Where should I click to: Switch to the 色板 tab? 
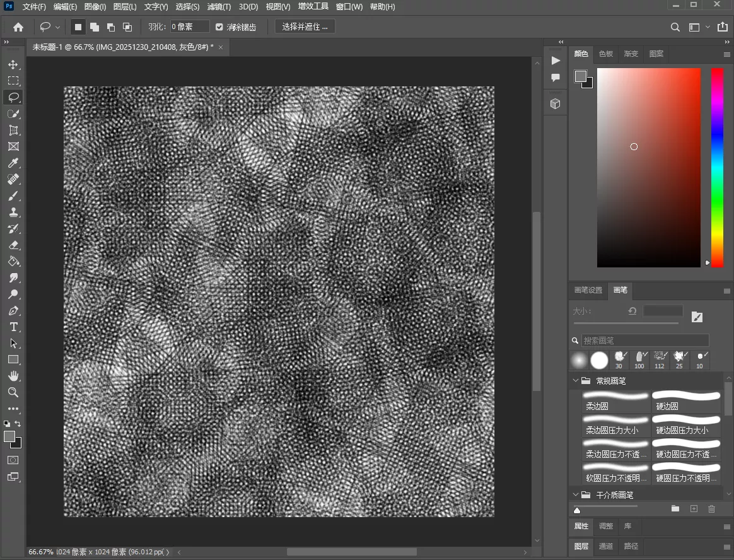(606, 54)
